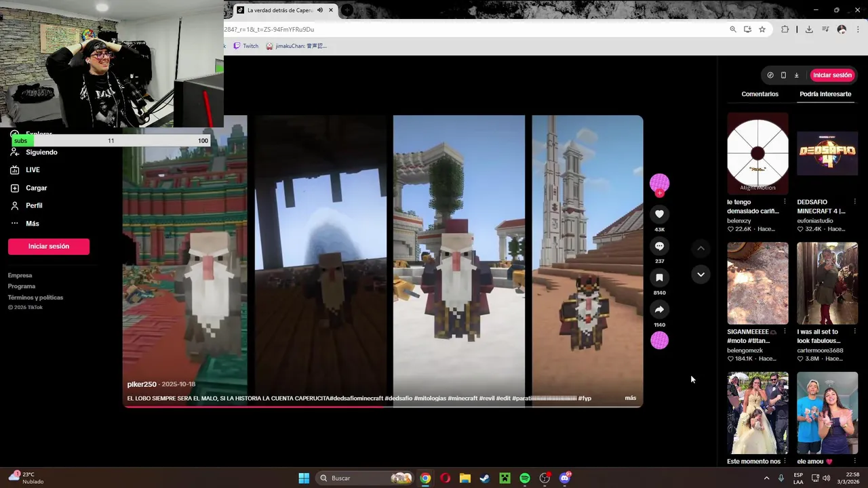Open creator profile piker250
Viewport: 868px width, 488px height.
pos(142,384)
